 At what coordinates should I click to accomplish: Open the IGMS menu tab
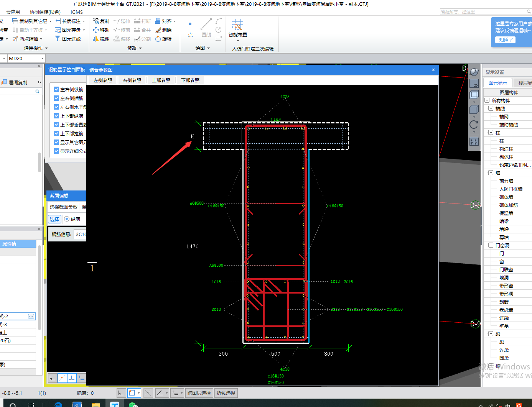point(77,12)
